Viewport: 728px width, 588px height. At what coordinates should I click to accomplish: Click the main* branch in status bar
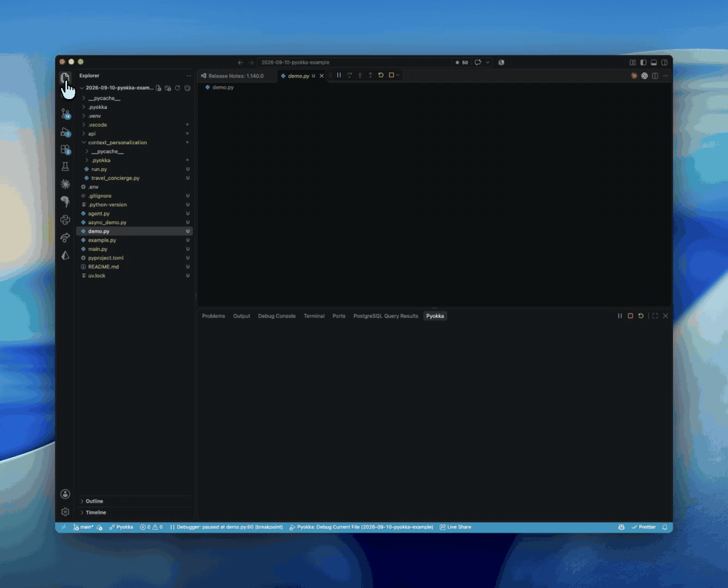pyautogui.click(x=84, y=527)
